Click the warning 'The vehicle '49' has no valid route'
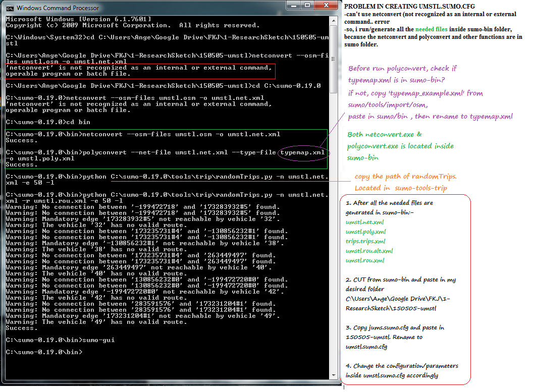The width and height of the screenshot is (537, 392). click(x=96, y=322)
